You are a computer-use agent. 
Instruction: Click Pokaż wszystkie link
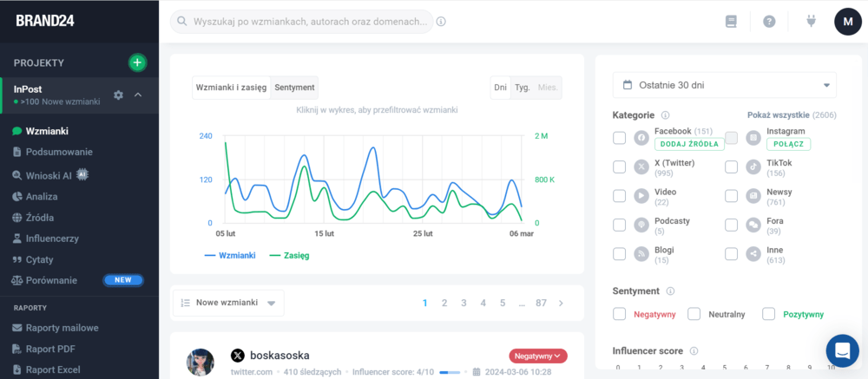coord(779,115)
